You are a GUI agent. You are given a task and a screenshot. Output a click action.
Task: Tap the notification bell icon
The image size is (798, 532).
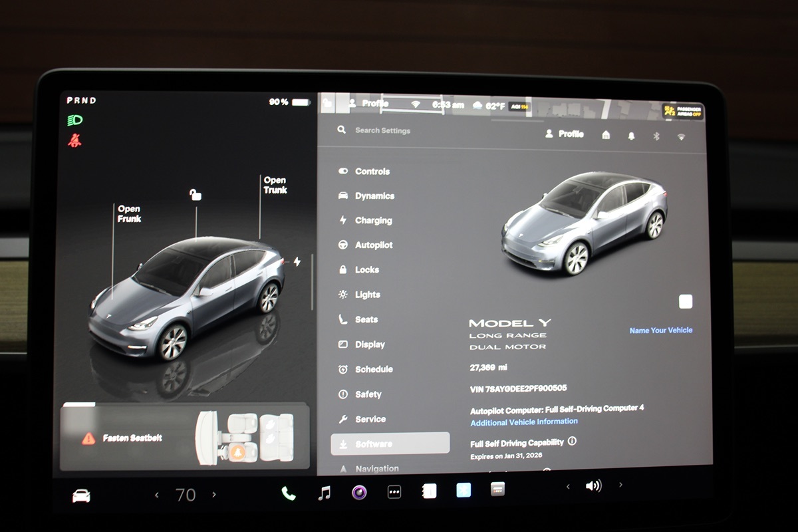click(x=631, y=136)
